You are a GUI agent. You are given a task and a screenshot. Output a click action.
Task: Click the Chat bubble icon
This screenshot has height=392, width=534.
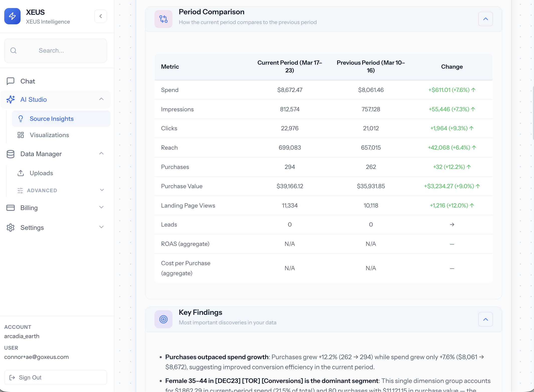coord(10,81)
